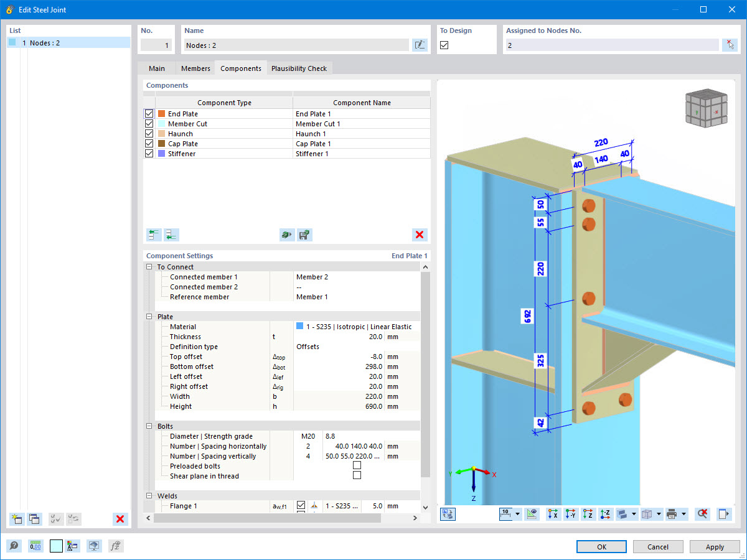Click the orange End Plate color swatch

tap(161, 114)
